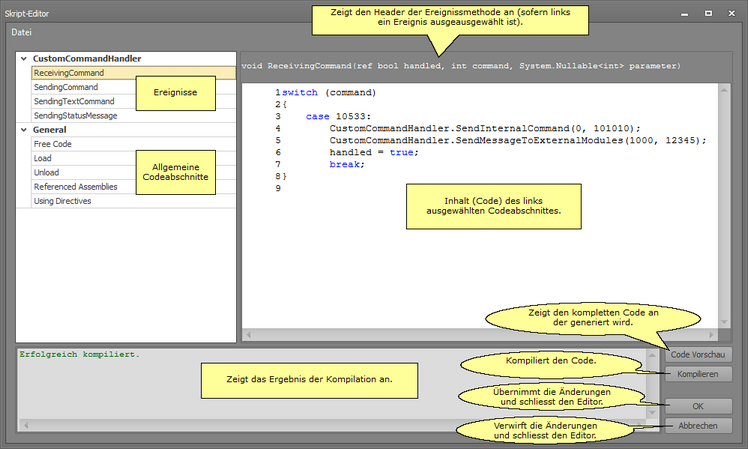Image resolution: width=748 pixels, height=449 pixels.
Task: Minimize the Skript-Editor window
Action: [685, 14]
